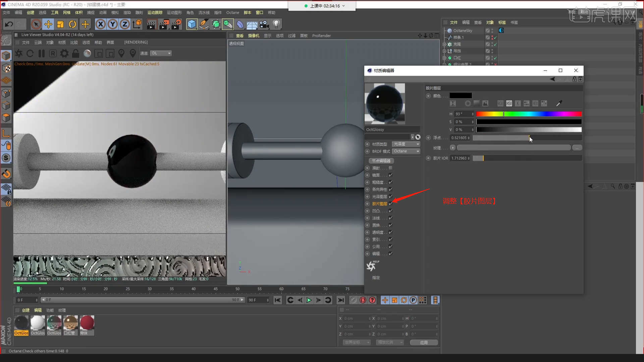This screenshot has width=644, height=362.
Task: Activate the Move tool in main toolbar
Action: pos(48,24)
